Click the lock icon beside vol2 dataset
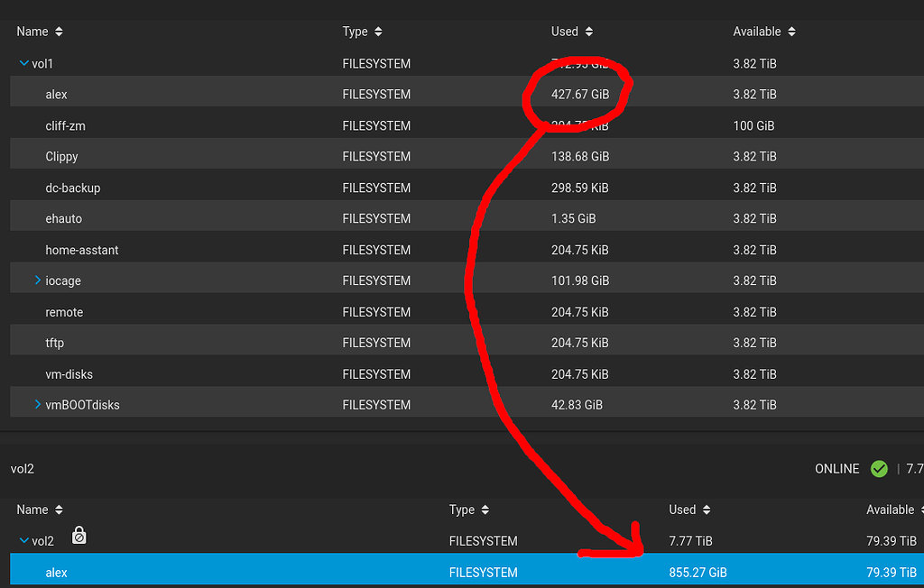This screenshot has width=924, height=588. (79, 537)
